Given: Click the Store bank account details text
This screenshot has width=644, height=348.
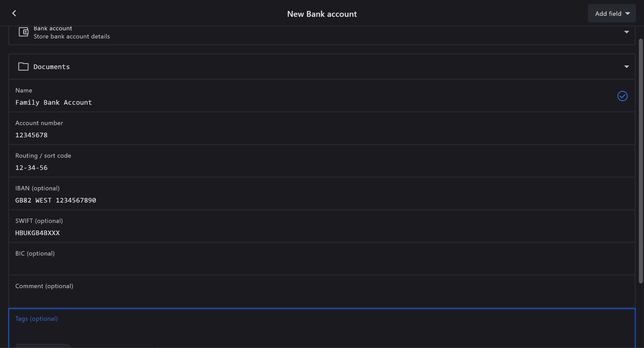Looking at the screenshot, I should coord(72,36).
